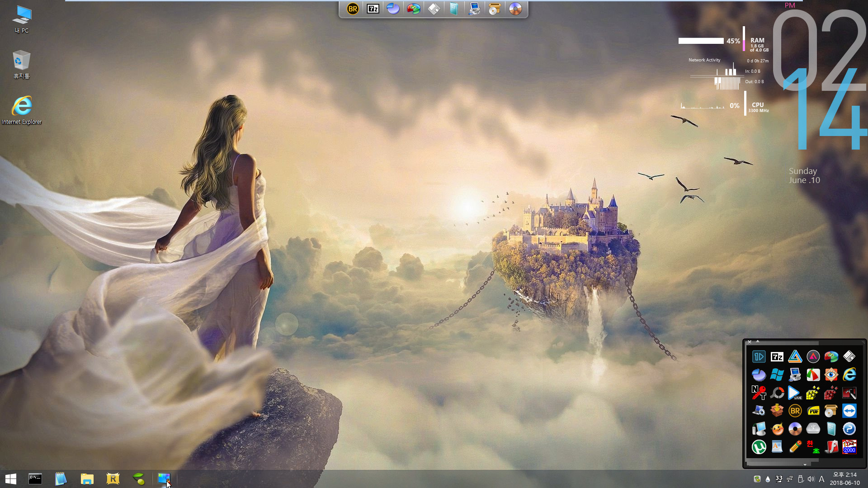Image resolution: width=868 pixels, height=488 pixels.
Task: Open the network connections tray icon
Action: (x=790, y=479)
